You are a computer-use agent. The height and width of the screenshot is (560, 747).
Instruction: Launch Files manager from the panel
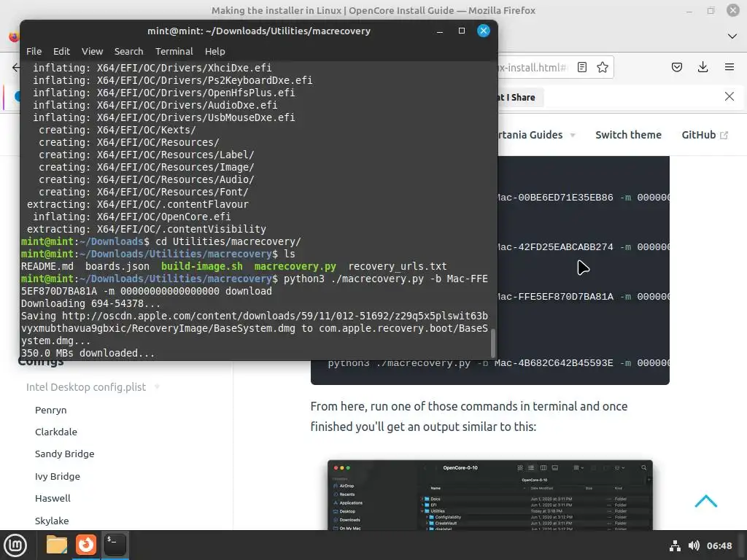[x=57, y=545]
